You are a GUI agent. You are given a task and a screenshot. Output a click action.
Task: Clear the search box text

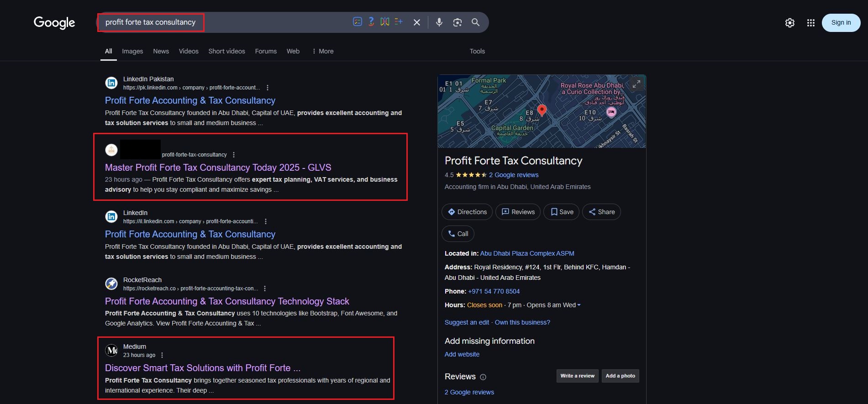click(x=416, y=22)
